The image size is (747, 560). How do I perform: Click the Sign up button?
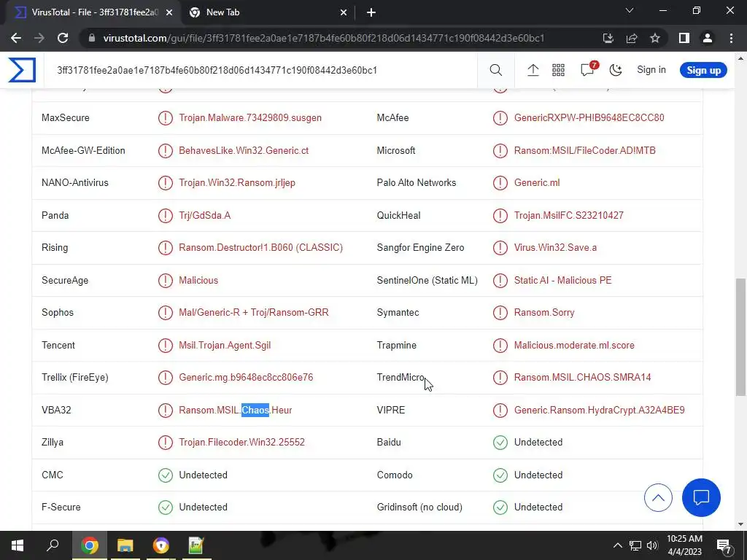tap(703, 70)
